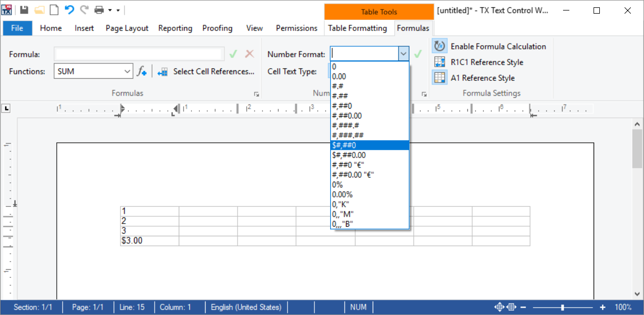Open the Page Layout tab
644x315 pixels.
tap(127, 28)
